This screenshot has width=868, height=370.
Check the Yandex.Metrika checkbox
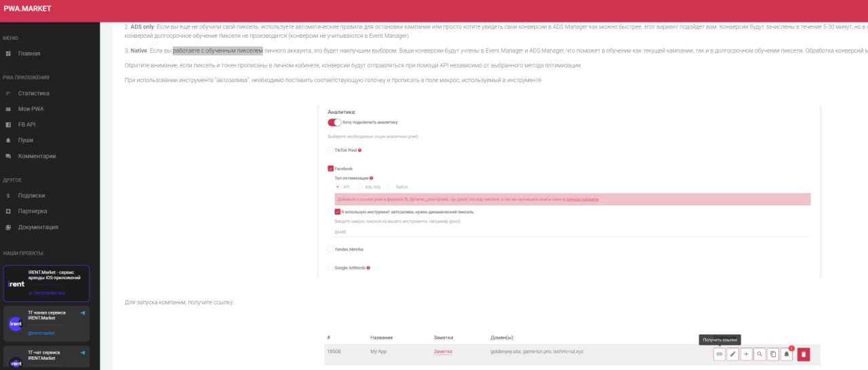330,249
